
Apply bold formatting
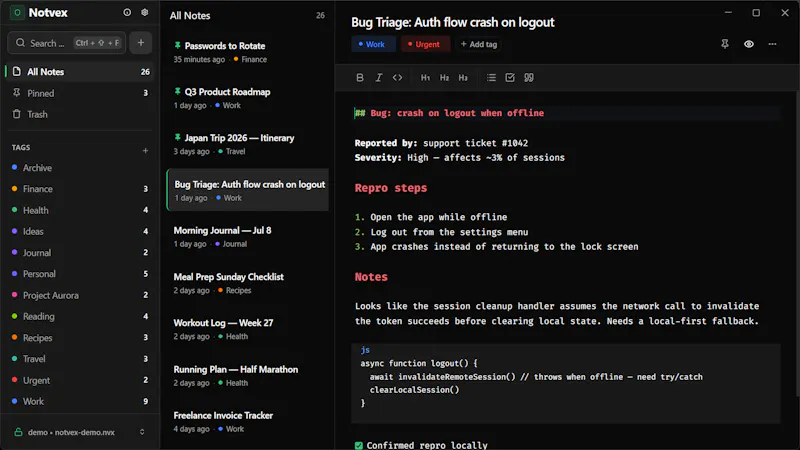360,78
